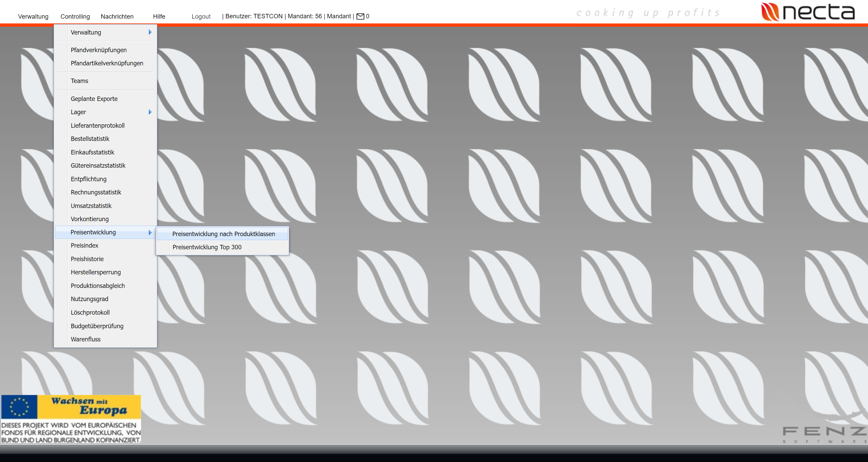This screenshot has width=868, height=462.
Task: Click the Wachsen mit Europa banner
Action: (x=71, y=419)
